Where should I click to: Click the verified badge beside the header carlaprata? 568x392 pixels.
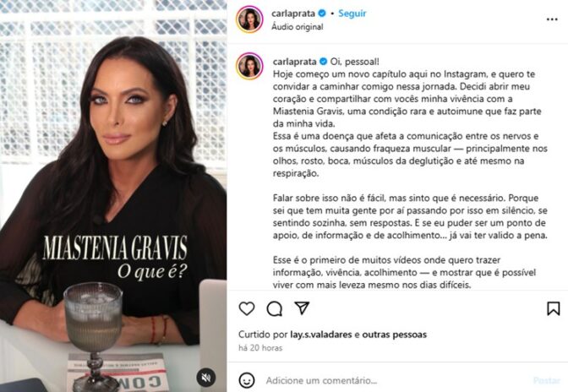pyautogui.click(x=322, y=14)
